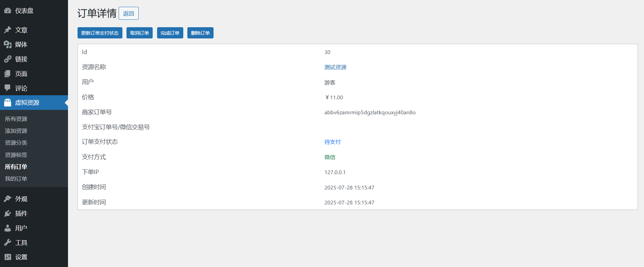Open the 仪表盘 menu
644x267 pixels.
tap(24, 11)
